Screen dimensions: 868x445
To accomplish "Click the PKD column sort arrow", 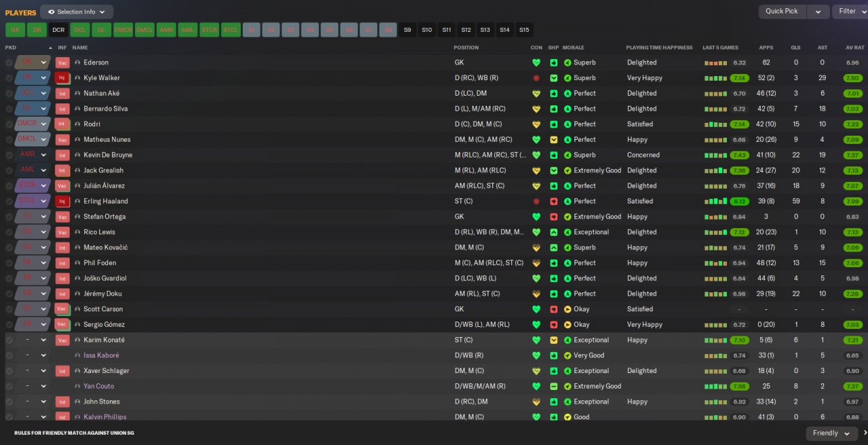I will click(50, 47).
